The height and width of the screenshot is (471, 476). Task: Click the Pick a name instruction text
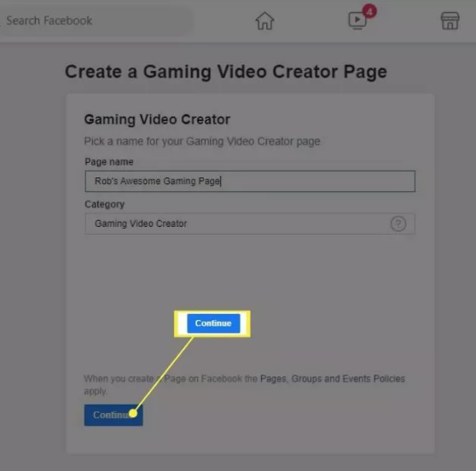coord(202,142)
